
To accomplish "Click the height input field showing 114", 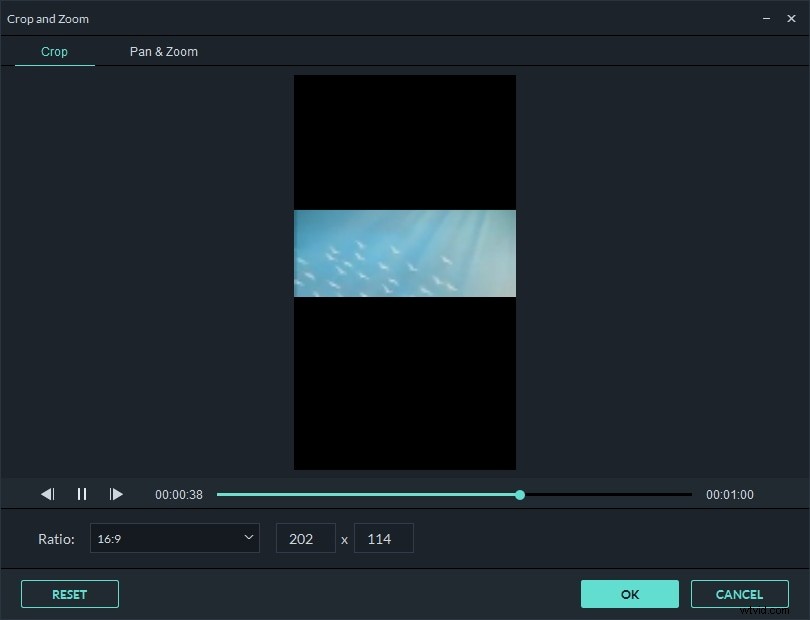I will coord(384,538).
